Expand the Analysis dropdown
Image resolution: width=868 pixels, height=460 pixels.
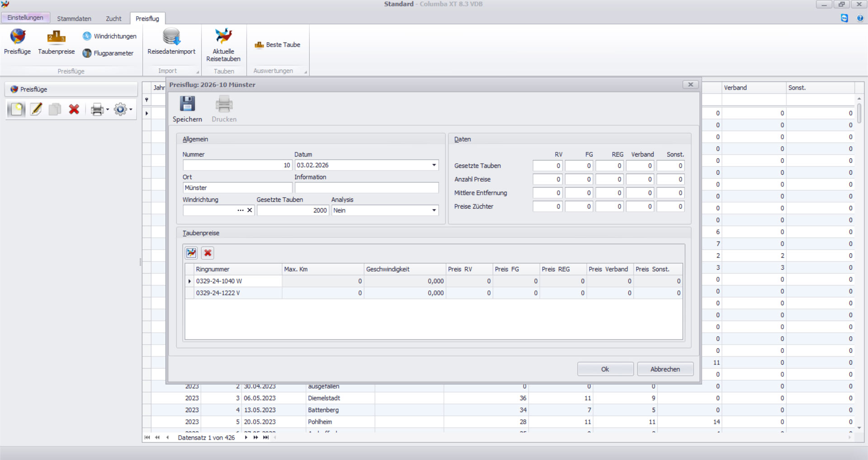[434, 210]
